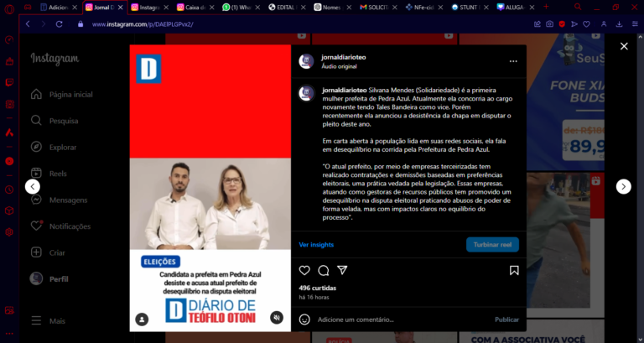This screenshot has width=644, height=343.
Task: Save the post with the bookmark icon
Action: tap(514, 270)
